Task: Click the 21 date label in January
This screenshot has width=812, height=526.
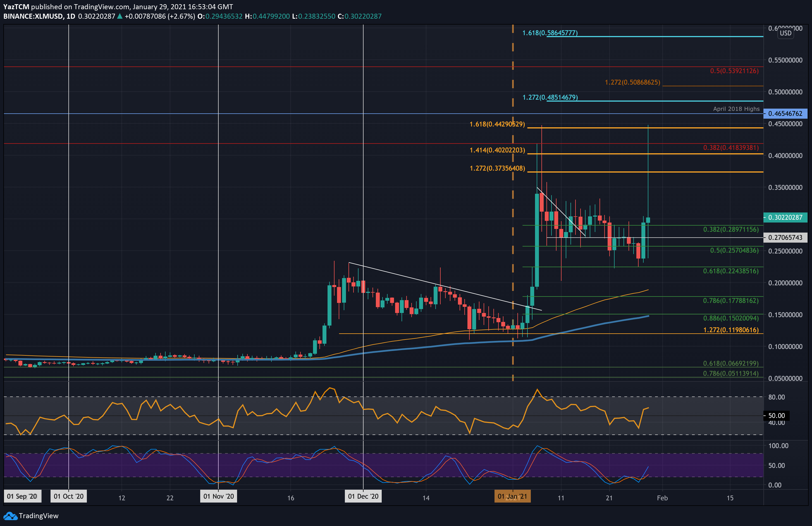Action: (609, 498)
